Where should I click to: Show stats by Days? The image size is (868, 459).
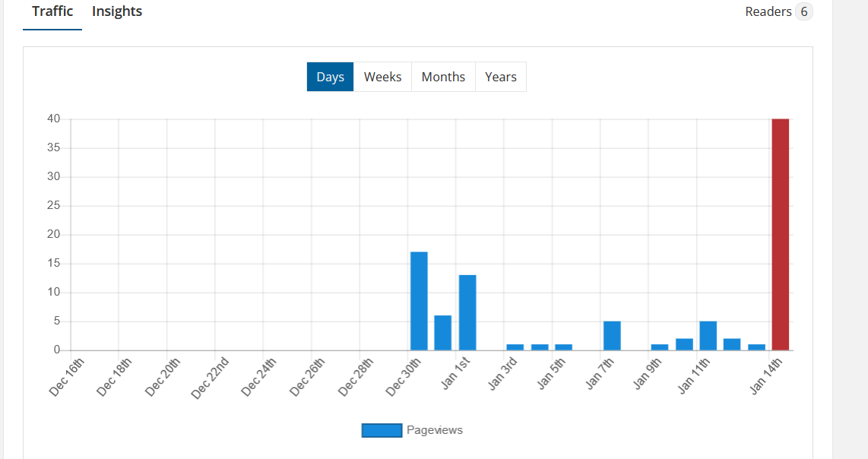[330, 77]
